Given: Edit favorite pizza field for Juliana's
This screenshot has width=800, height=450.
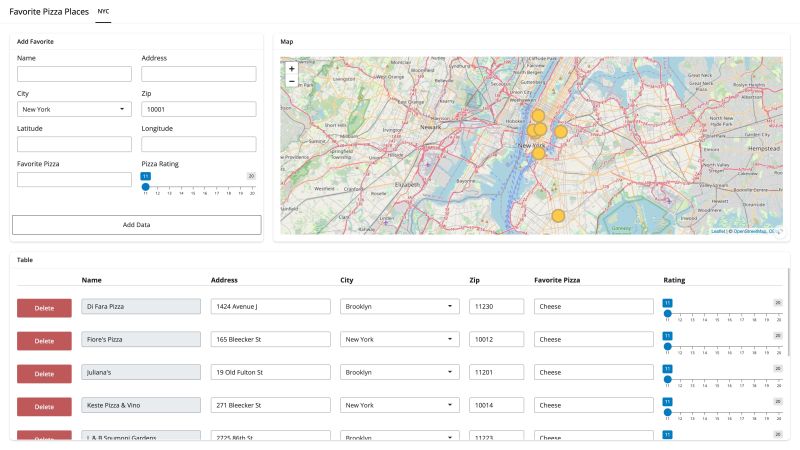Looking at the screenshot, I should pos(594,372).
